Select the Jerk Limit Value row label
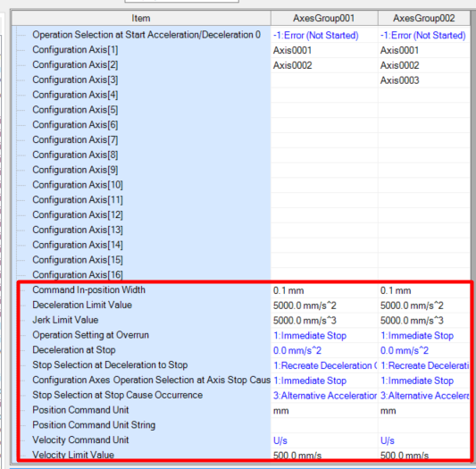The width and height of the screenshot is (476, 469). [65, 320]
